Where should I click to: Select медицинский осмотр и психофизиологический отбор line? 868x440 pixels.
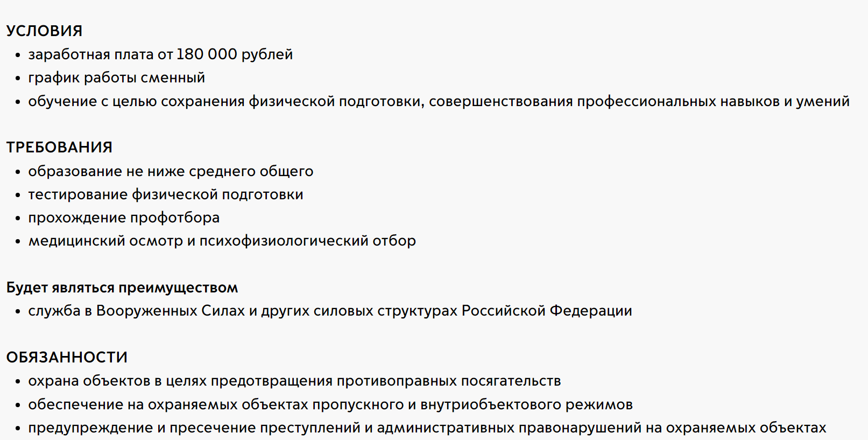pos(222,241)
